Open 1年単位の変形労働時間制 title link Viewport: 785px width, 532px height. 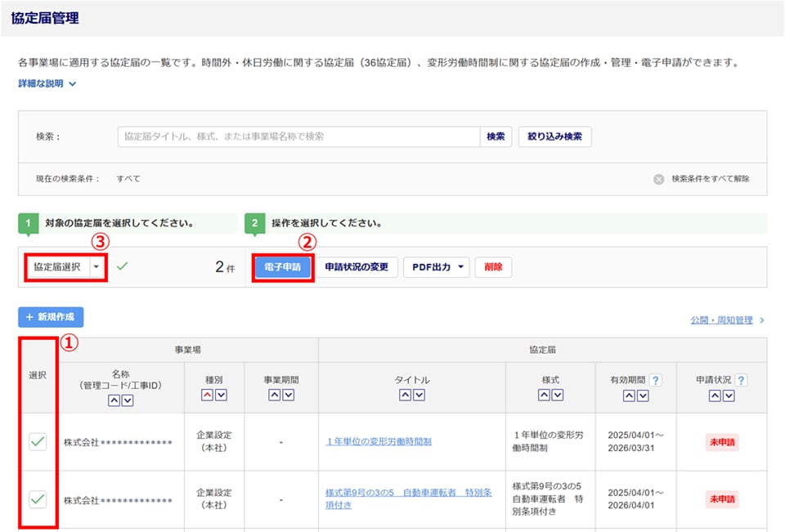[x=379, y=441]
